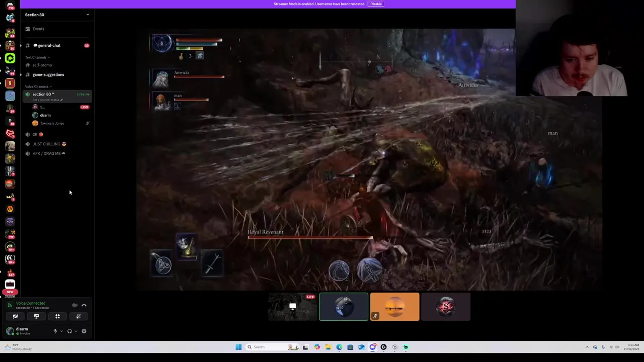Open the green P logo server
Image resolution: width=644 pixels, height=362 pixels.
coord(10,58)
